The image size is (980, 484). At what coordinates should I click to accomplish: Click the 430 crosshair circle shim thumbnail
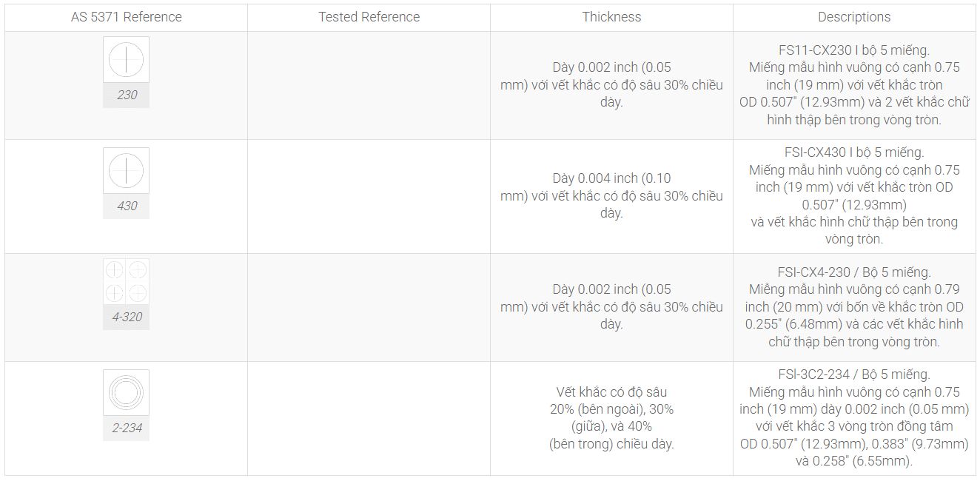coord(126,170)
